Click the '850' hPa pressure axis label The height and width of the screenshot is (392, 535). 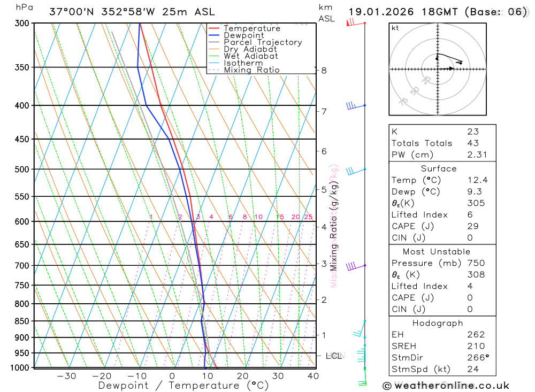22,321
